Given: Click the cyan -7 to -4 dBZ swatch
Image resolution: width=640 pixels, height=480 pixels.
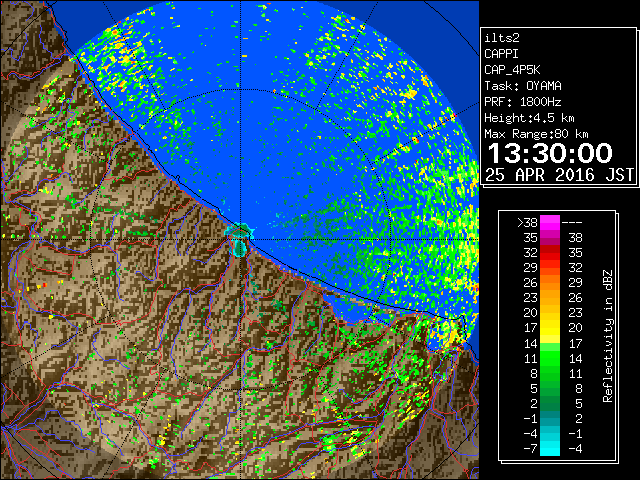Looking at the screenshot, I should point(550,448).
